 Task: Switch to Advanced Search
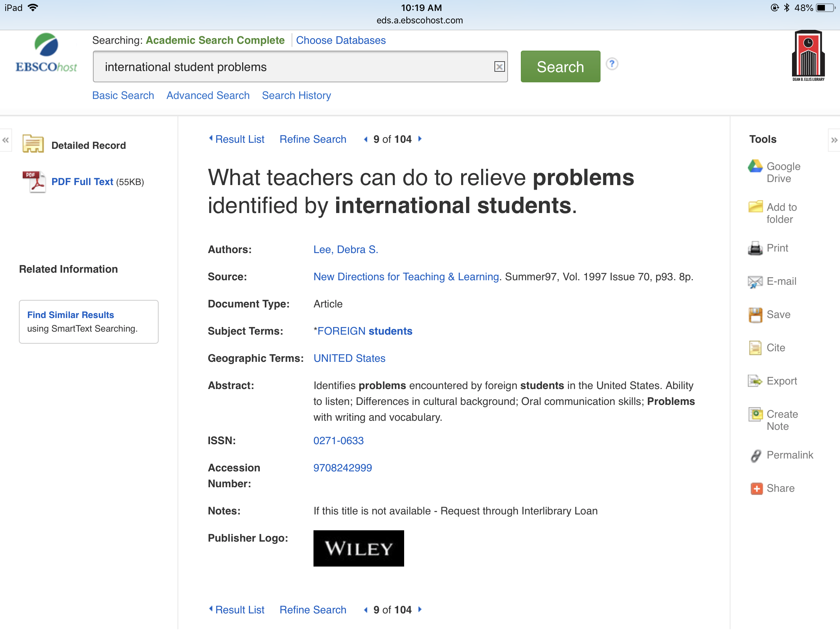(208, 95)
